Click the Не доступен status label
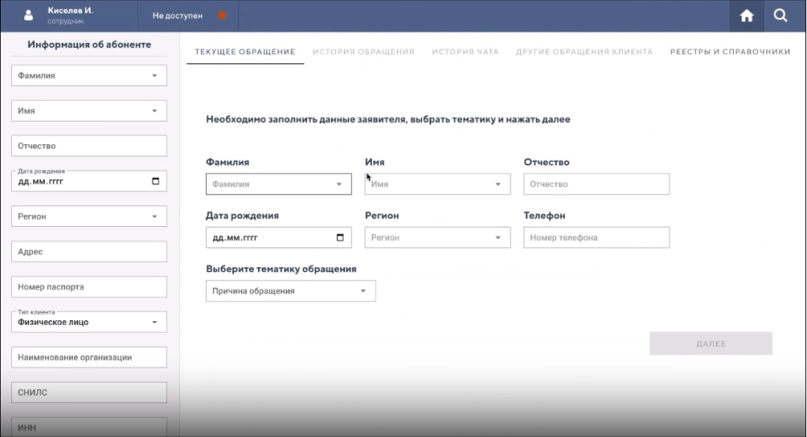This screenshot has height=437, width=807. (178, 16)
